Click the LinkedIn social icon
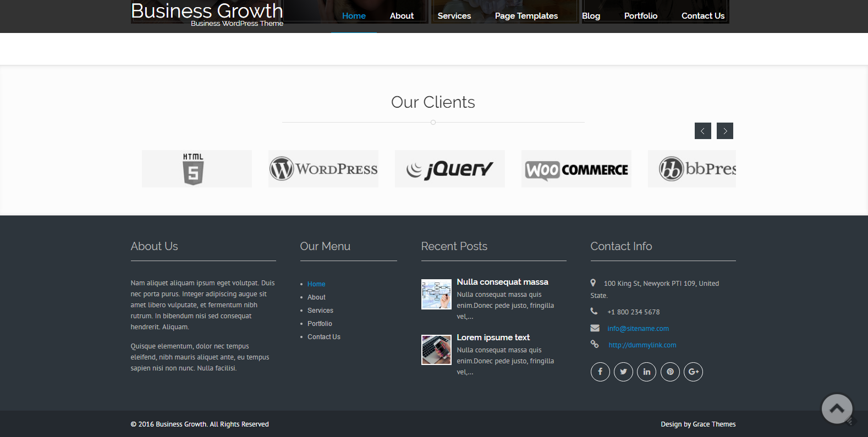This screenshot has height=437, width=868. [x=646, y=372]
